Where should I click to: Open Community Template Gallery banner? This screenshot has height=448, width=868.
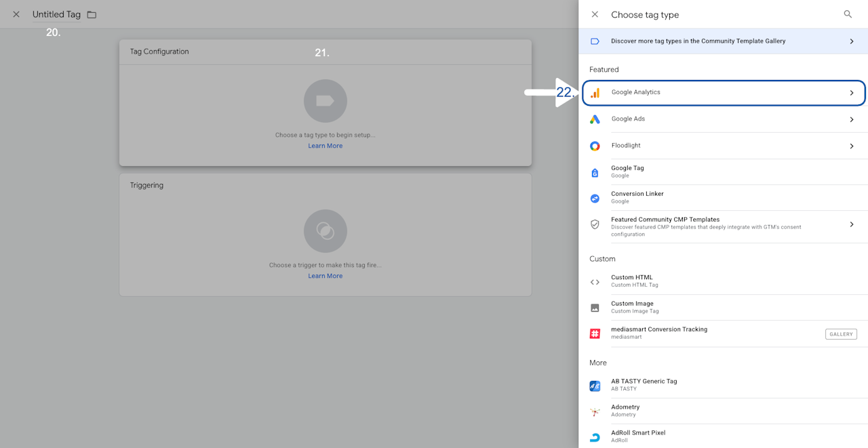(723, 41)
